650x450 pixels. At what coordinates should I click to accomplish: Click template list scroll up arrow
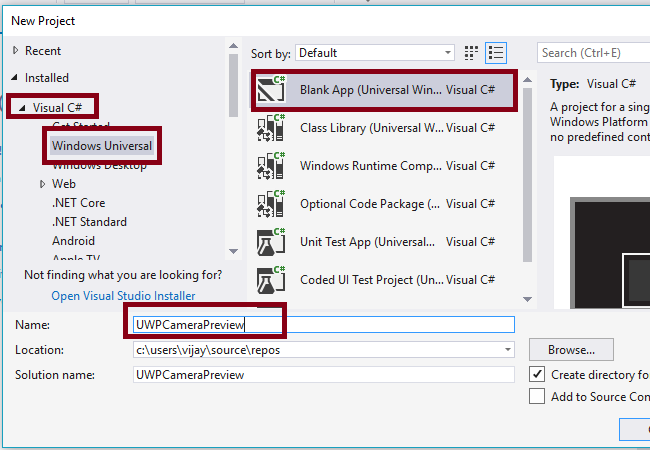(527, 80)
